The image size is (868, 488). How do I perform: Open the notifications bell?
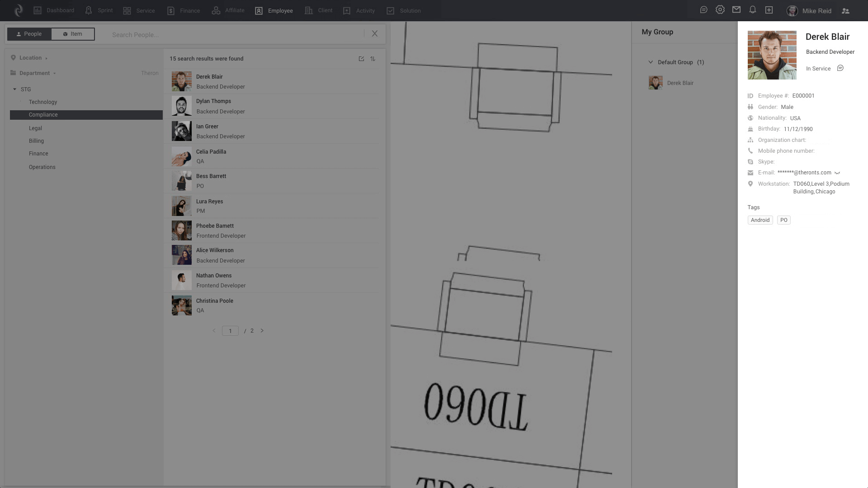[x=753, y=10]
